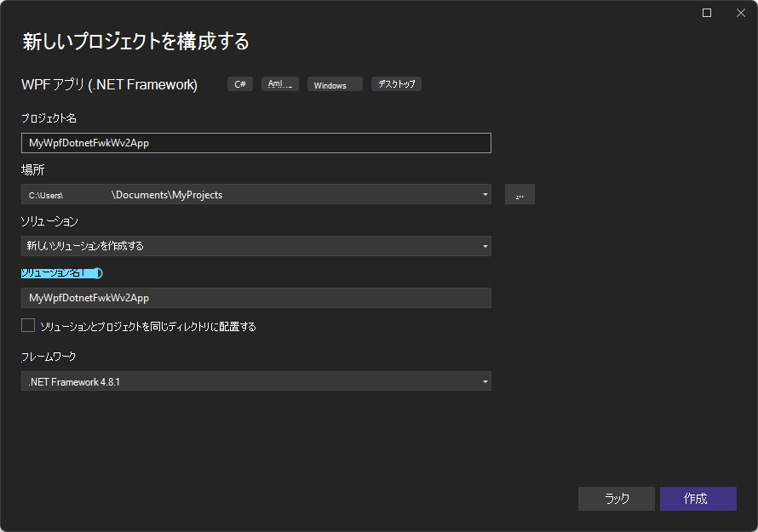The width and height of the screenshot is (758, 532).
Task: Maximize the dialog window
Action: click(707, 13)
